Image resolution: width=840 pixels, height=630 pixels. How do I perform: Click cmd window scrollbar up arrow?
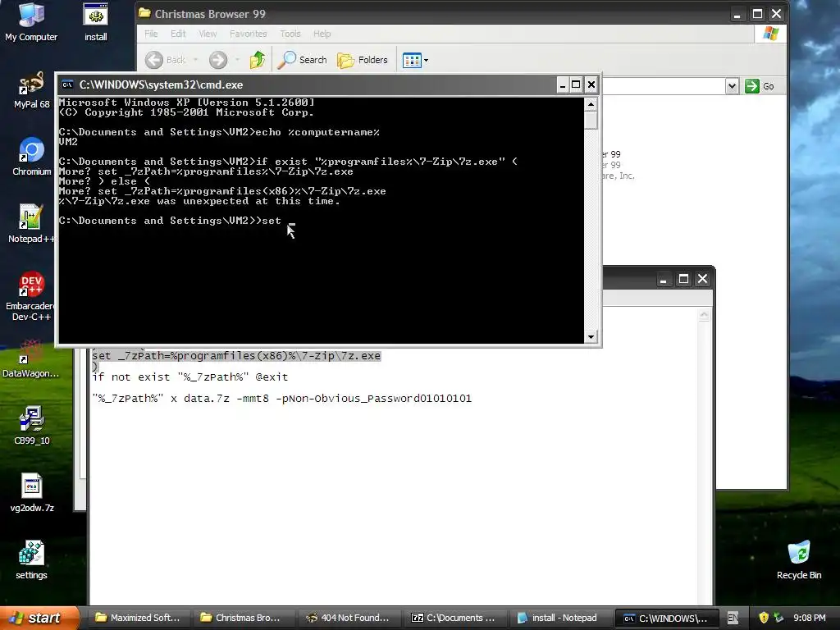pyautogui.click(x=591, y=103)
